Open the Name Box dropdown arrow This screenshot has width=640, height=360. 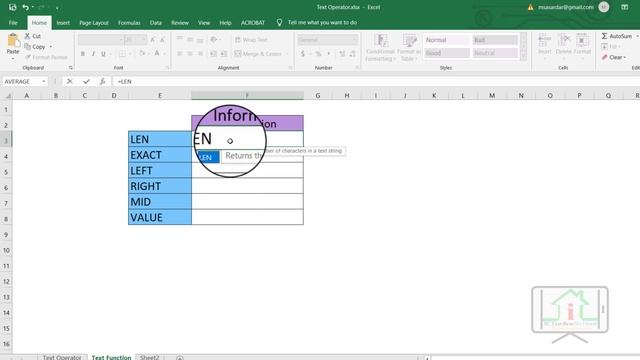[43, 82]
